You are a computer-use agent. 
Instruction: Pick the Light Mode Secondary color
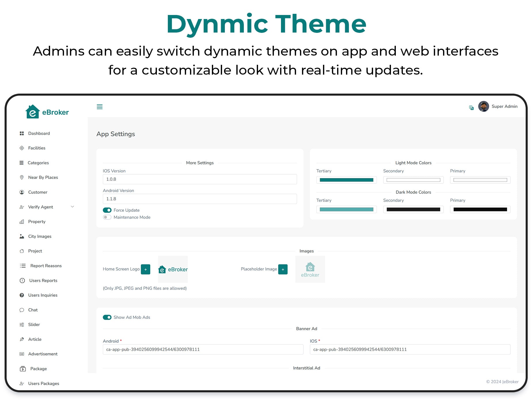pos(413,180)
